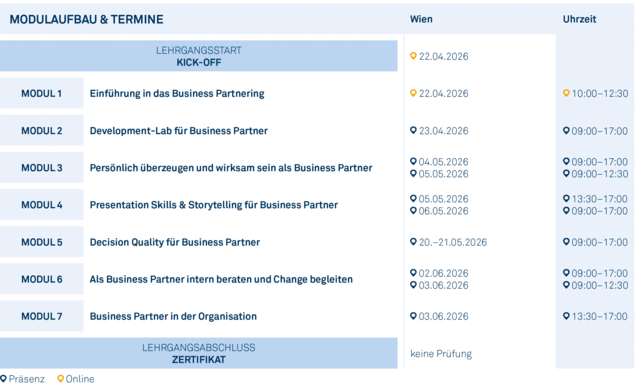Image resolution: width=640 pixels, height=387 pixels.
Task: Click the pin beside Modul 3's 09:00–17:00 time
Action: pos(566,161)
